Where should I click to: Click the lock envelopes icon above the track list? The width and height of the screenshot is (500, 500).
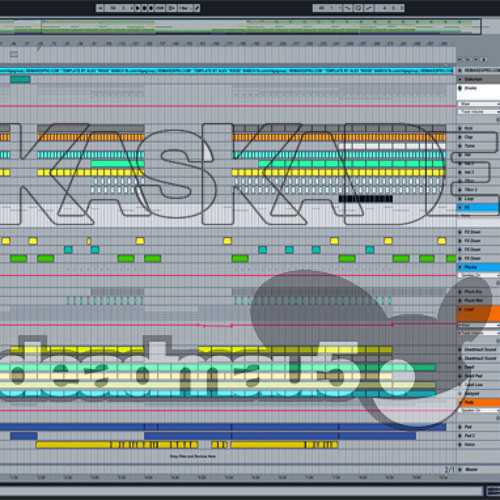click(x=484, y=60)
